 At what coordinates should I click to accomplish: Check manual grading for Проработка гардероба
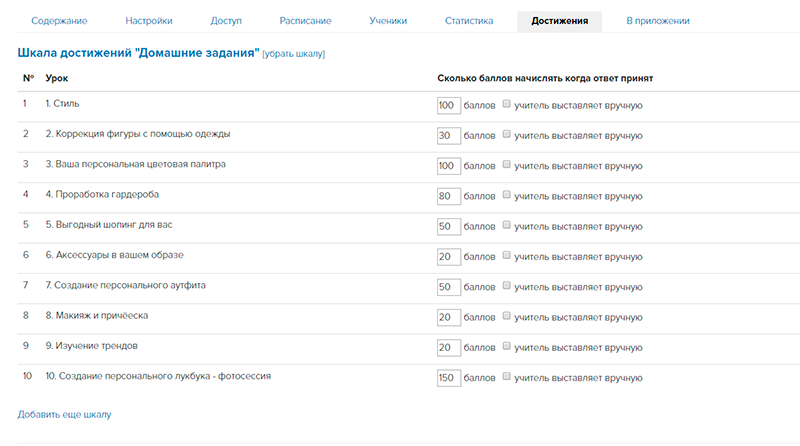point(507,195)
